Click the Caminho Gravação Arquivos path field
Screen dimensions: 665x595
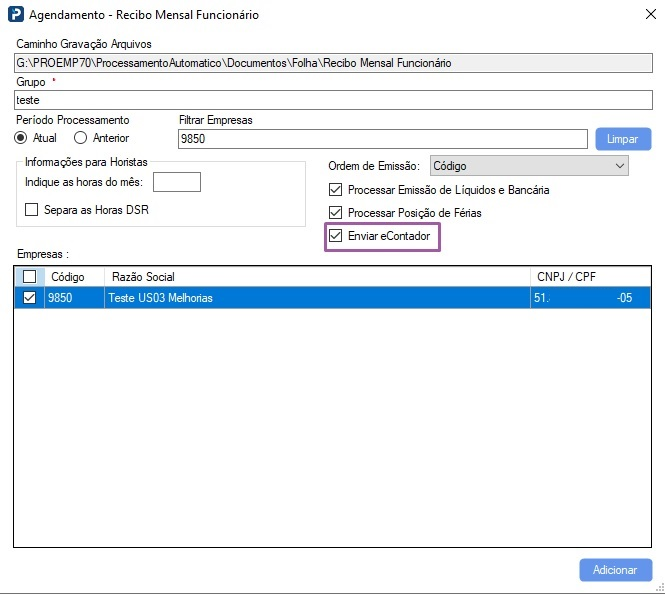[330, 63]
